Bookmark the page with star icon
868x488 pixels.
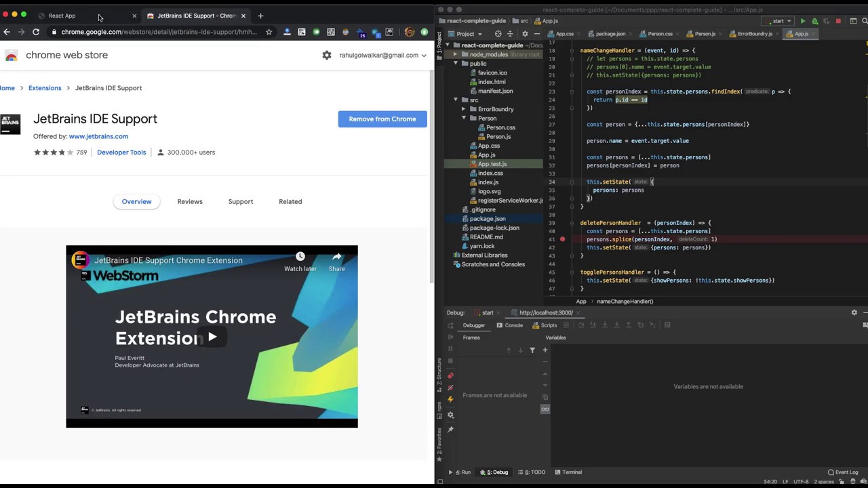point(269,32)
